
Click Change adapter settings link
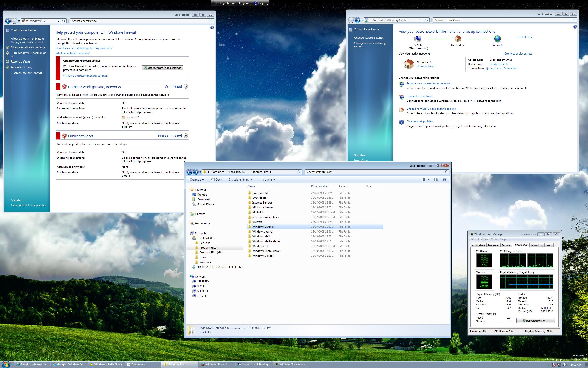tap(369, 38)
